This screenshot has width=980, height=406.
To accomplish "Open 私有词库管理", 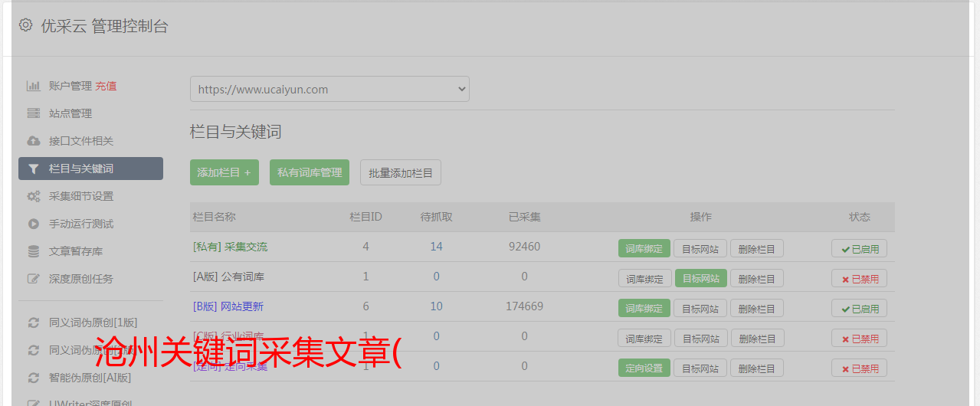I will point(310,172).
